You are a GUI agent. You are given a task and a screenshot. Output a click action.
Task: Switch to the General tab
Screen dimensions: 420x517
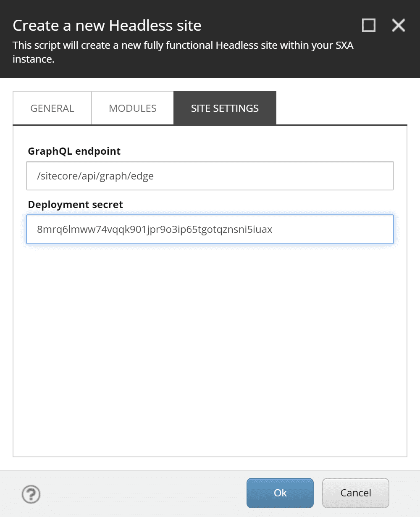coord(52,108)
